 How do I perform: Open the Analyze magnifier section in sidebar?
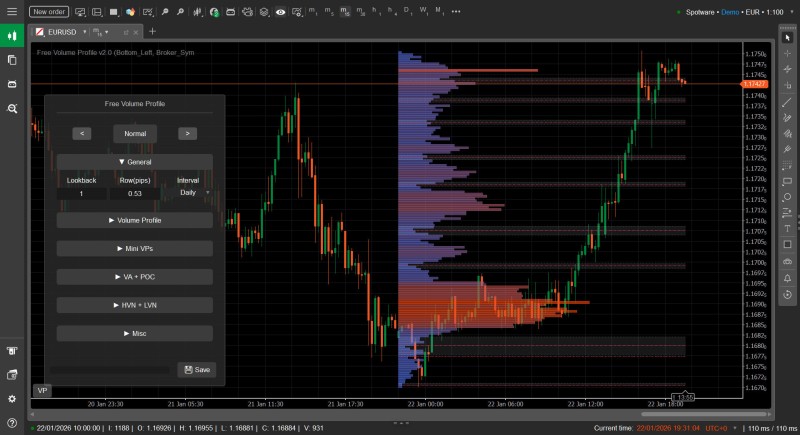point(12,108)
